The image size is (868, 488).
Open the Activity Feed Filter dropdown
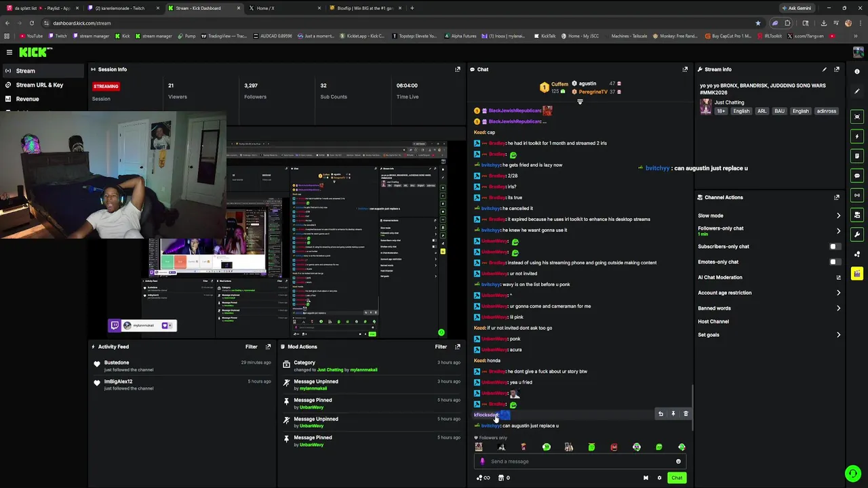(251, 346)
